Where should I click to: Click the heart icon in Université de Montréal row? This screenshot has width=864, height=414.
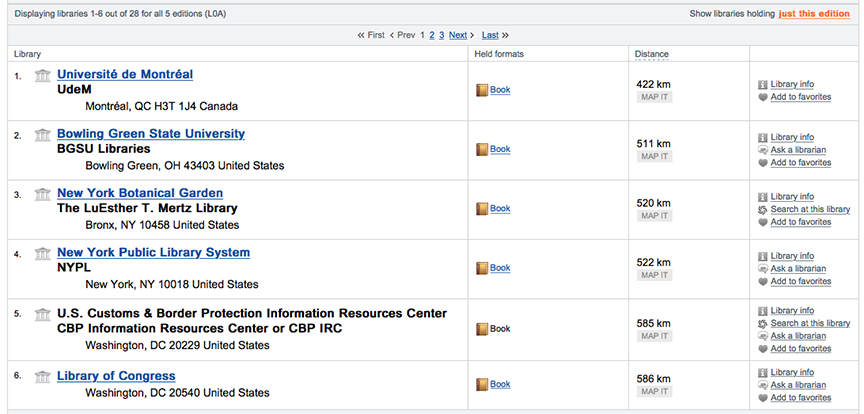click(x=763, y=98)
